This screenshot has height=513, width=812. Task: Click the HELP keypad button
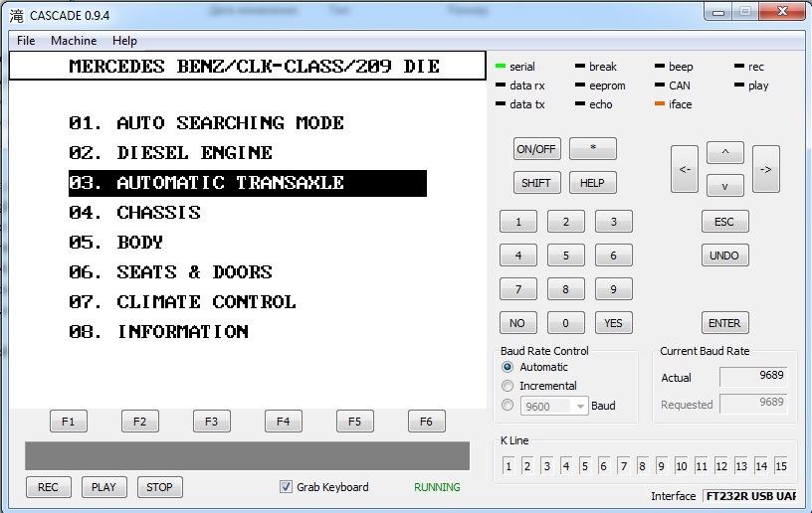coord(592,183)
